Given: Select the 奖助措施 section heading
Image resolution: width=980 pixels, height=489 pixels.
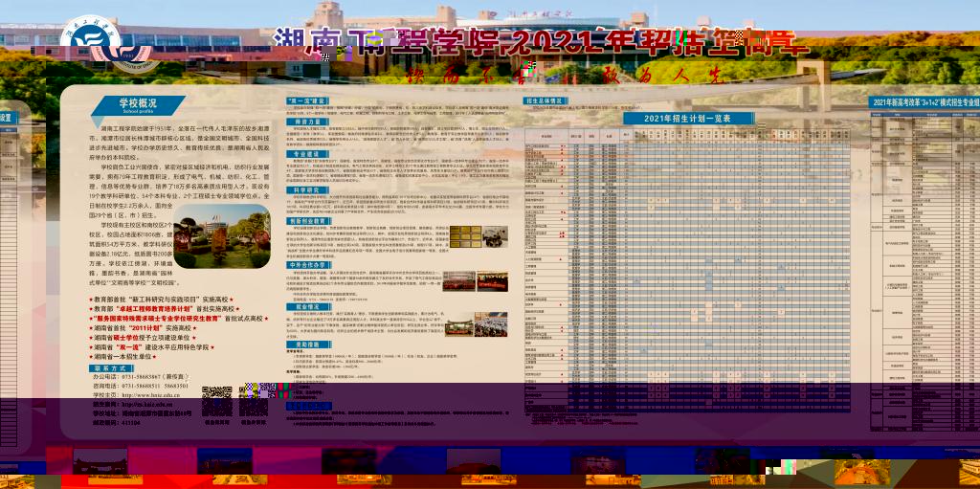Looking at the screenshot, I should tap(307, 344).
